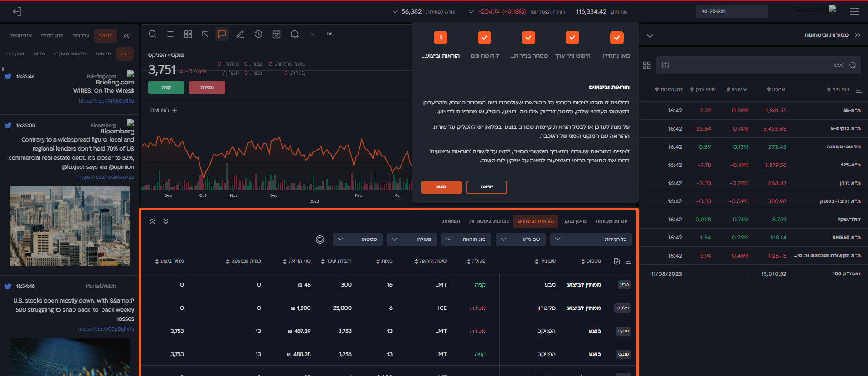
Task: Click the search magnifier in chart toolbar
Action: coord(153,34)
